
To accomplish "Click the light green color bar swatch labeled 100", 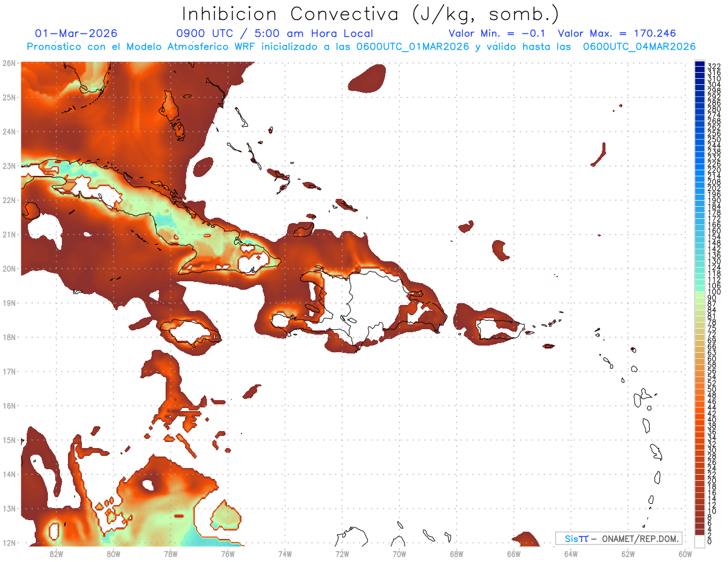I will tap(699, 294).
